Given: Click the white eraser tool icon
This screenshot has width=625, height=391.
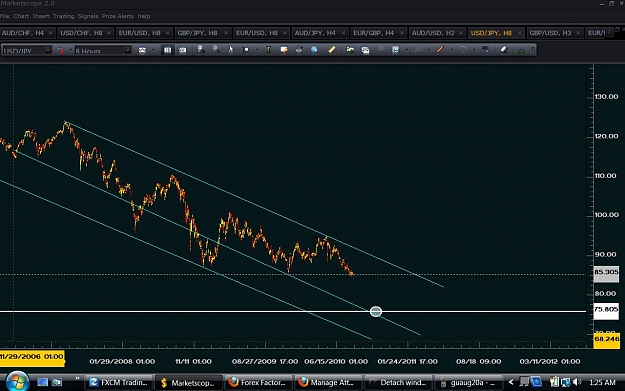Looking at the screenshot, I should [504, 50].
